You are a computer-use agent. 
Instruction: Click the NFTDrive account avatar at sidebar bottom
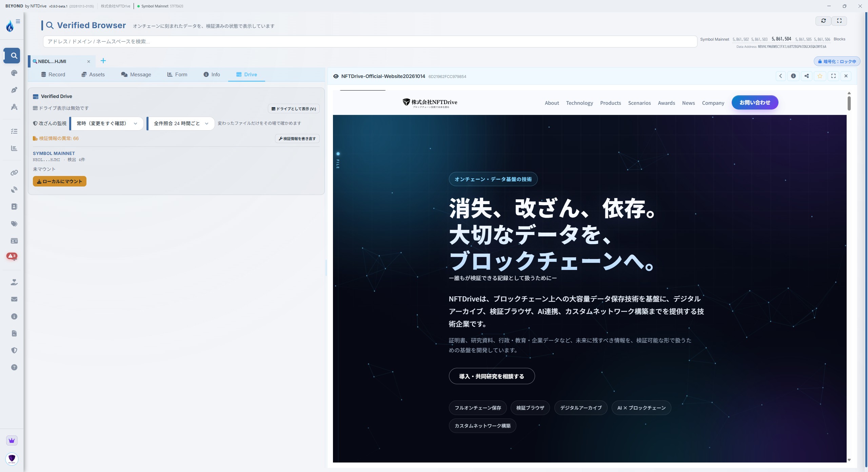click(12, 459)
